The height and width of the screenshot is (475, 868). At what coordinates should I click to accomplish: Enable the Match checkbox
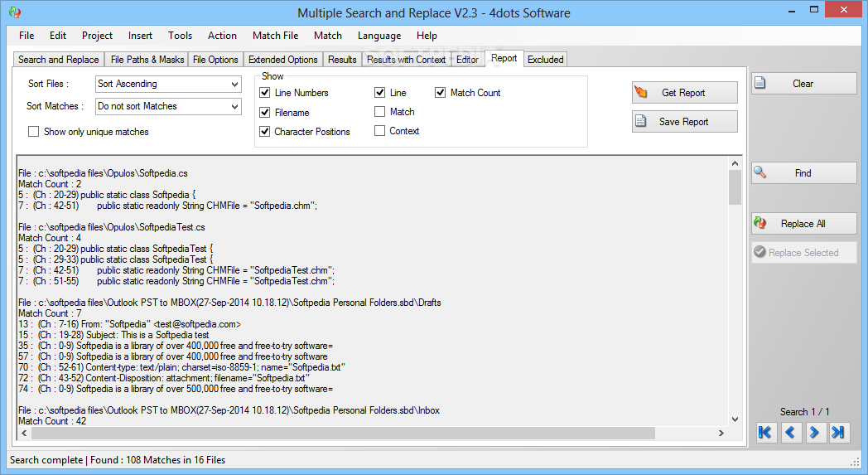tap(379, 111)
